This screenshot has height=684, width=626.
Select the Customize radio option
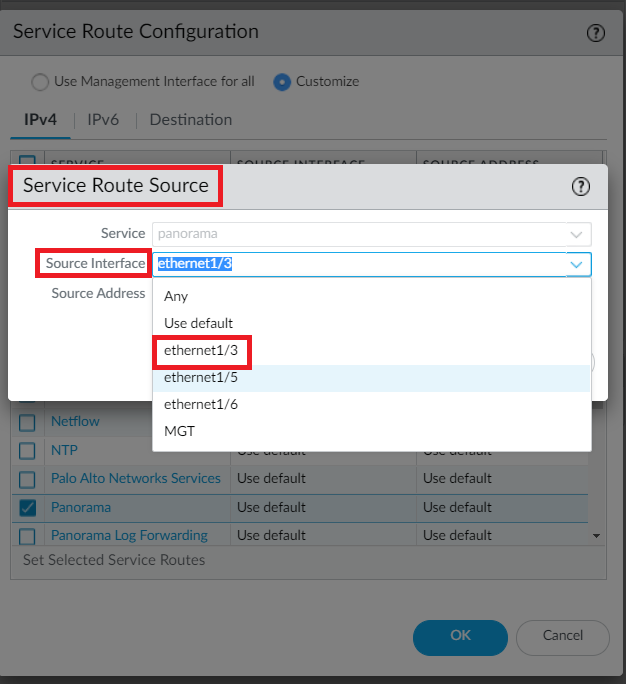(x=282, y=81)
